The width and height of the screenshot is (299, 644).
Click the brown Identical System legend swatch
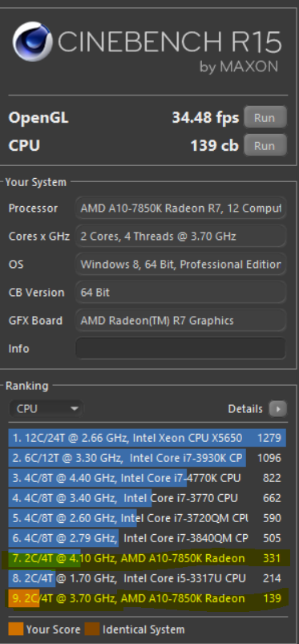(92, 630)
